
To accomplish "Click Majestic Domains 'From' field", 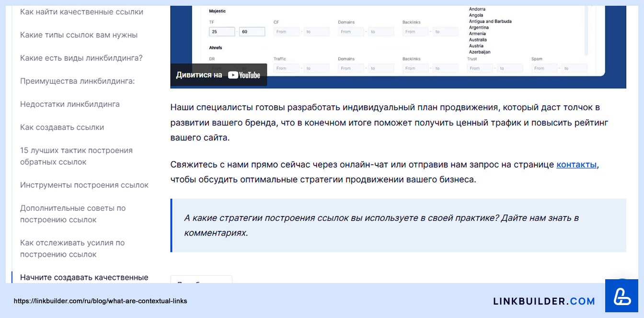I will (x=351, y=32).
